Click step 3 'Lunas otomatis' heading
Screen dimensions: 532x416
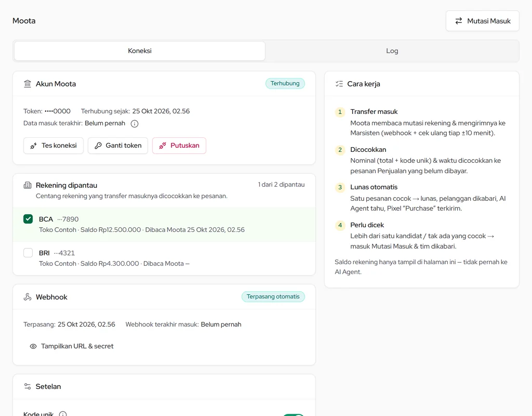tap(374, 187)
